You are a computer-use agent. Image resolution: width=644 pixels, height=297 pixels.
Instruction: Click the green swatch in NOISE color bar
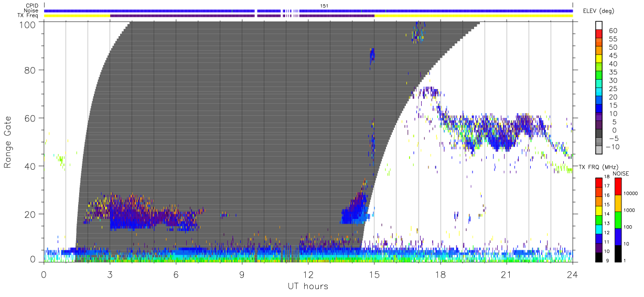pos(618,219)
